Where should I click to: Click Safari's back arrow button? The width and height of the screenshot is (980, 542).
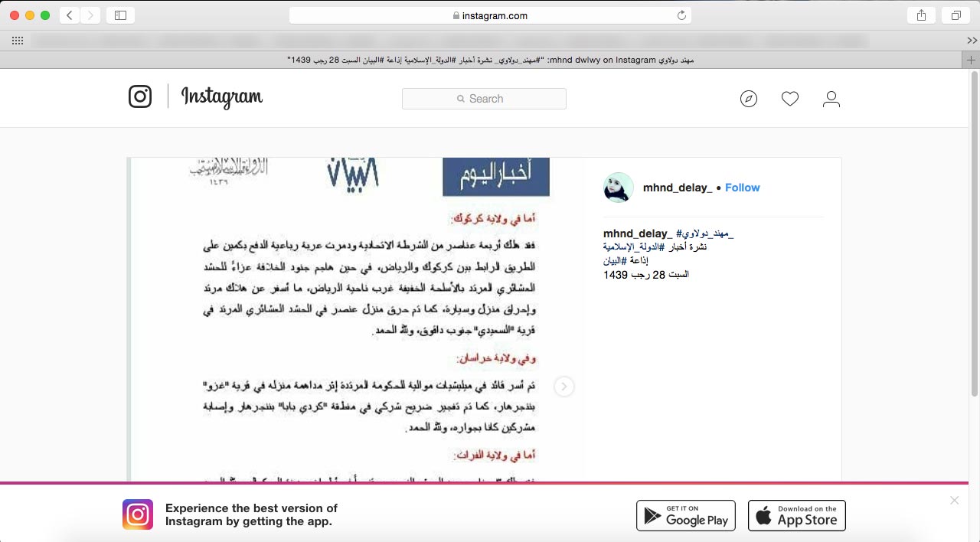click(x=70, y=15)
